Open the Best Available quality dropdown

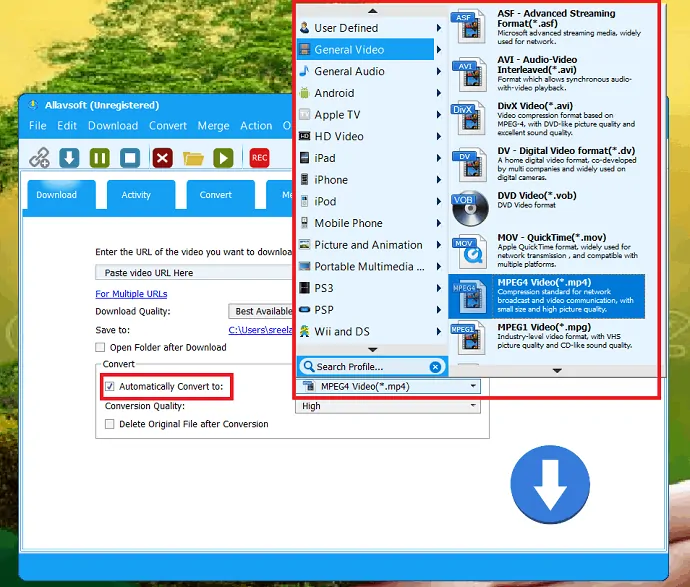(261, 311)
